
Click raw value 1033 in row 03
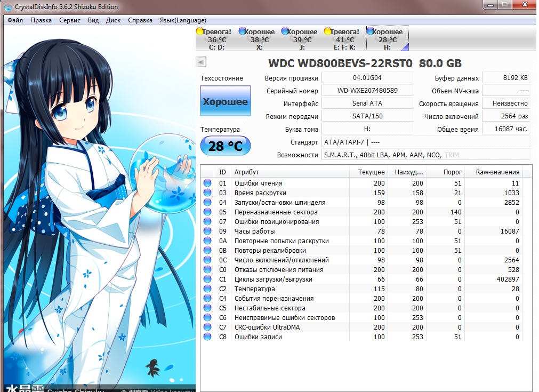[x=511, y=193]
